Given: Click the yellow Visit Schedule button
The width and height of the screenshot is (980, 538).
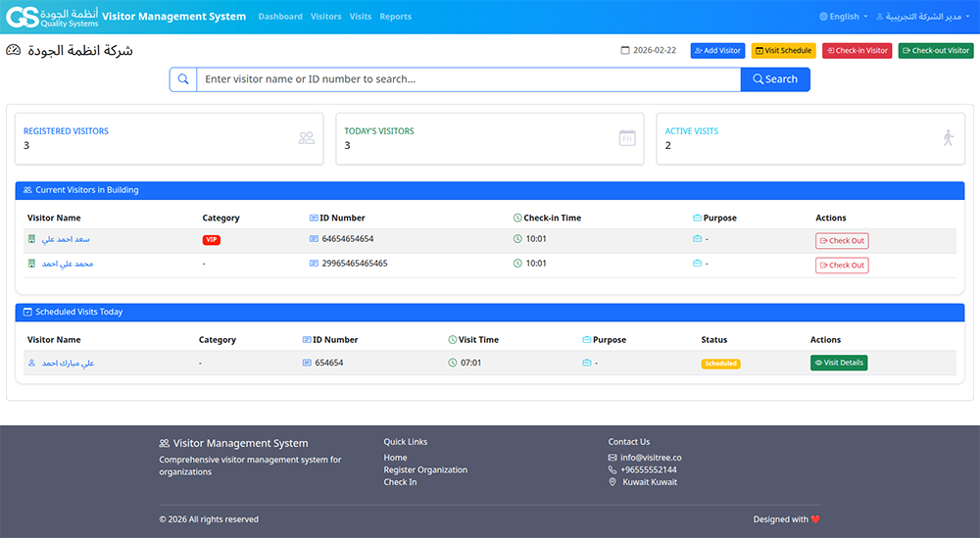Looking at the screenshot, I should (x=783, y=51).
